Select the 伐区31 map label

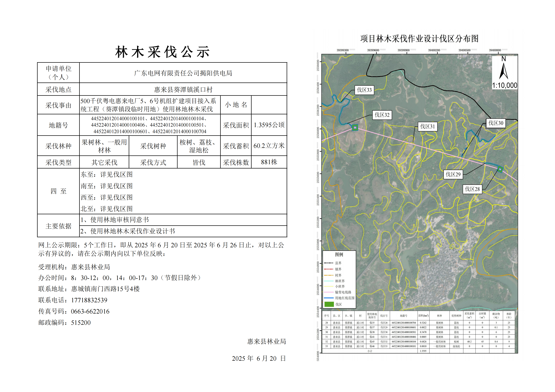427,127
